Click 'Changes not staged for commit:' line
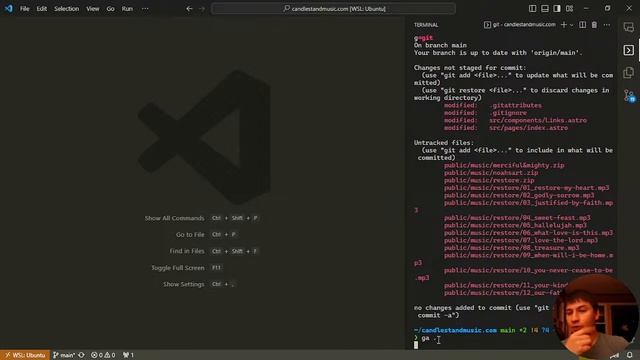Viewport: 640px width, 360px height. 470,68
